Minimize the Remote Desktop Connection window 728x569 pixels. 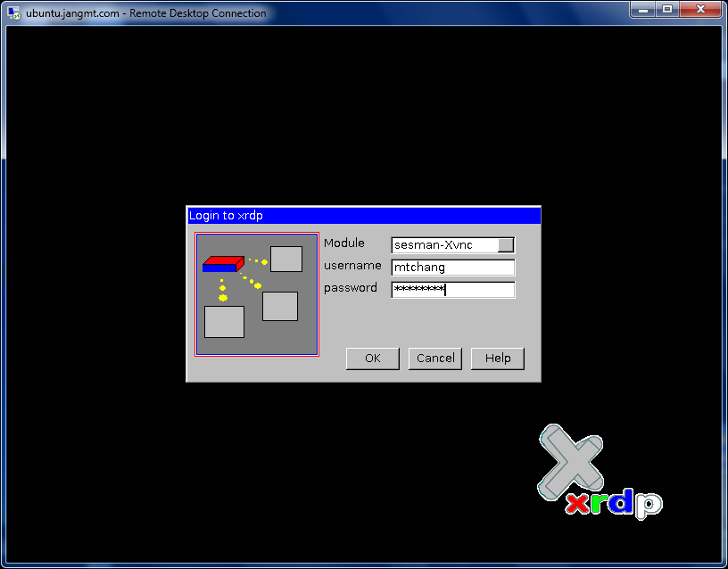tap(643, 9)
